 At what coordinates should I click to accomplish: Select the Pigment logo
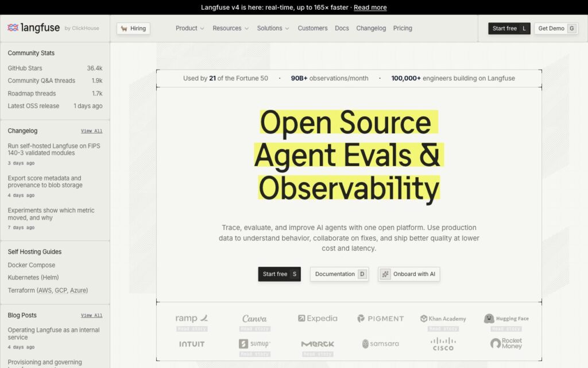point(381,319)
